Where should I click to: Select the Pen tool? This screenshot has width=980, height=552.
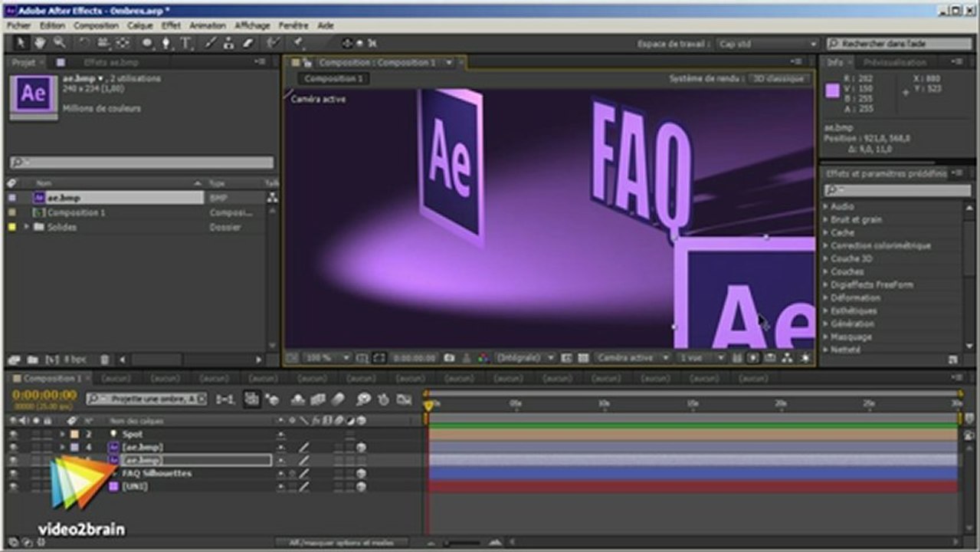166,43
